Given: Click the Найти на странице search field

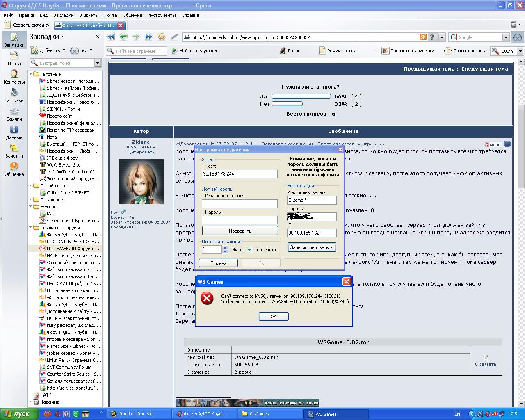Looking at the screenshot, I should 137,51.
